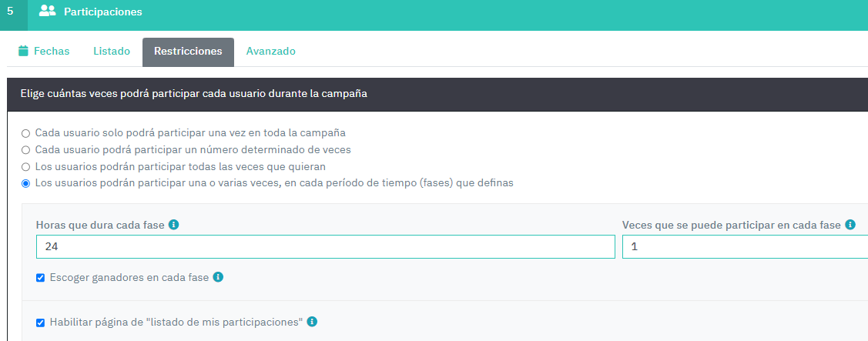Click the people icon beside Participaciones

[x=48, y=11]
